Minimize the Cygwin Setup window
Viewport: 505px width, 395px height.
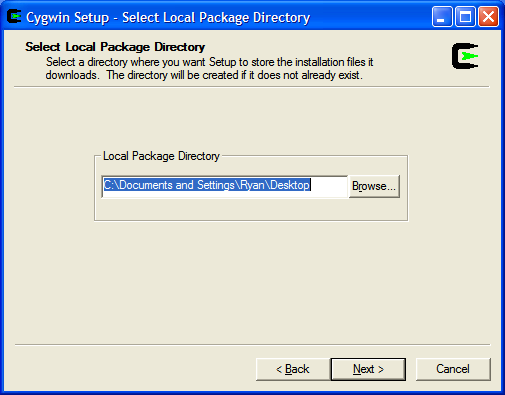[442, 17]
